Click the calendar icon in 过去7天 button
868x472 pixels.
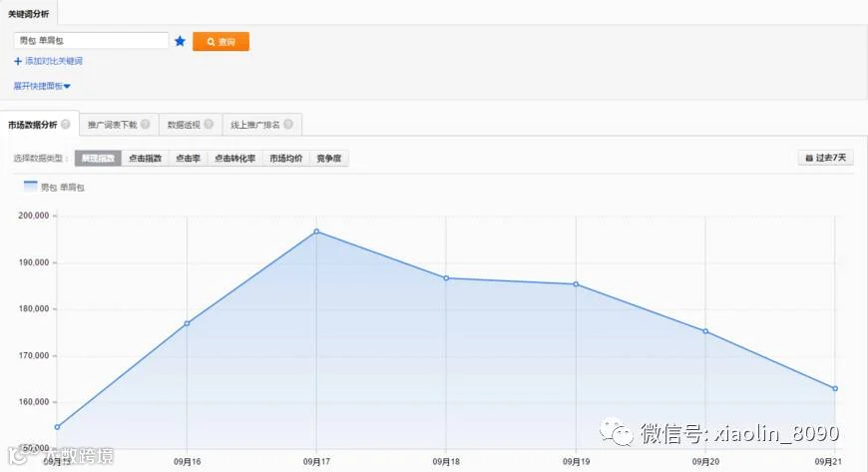pos(809,158)
